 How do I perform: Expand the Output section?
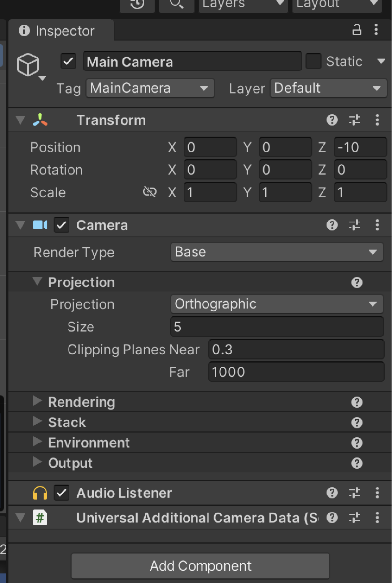click(37, 462)
